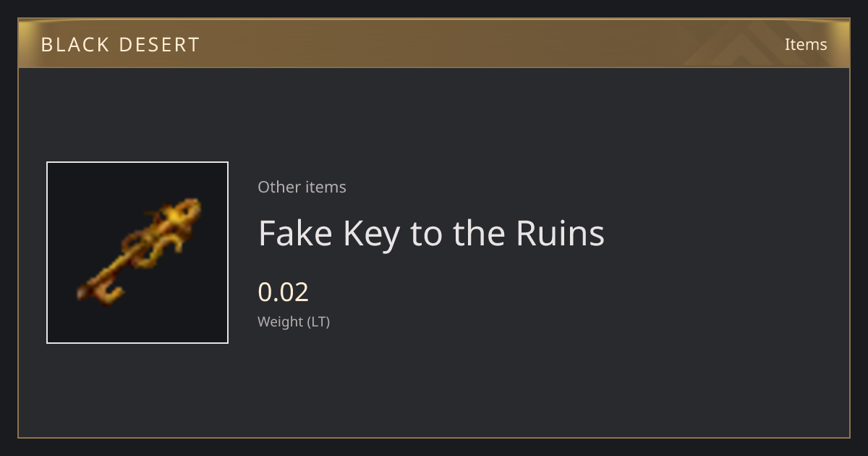868x456 pixels.
Task: Click the white-framed item thumbnail box
Action: (x=137, y=253)
